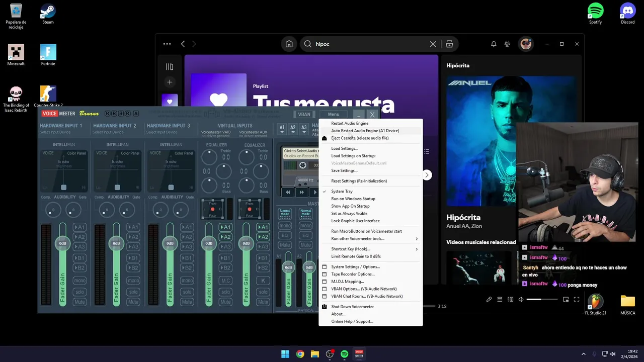Open the Spotify browse icon beside search
The width and height of the screenshot is (644, 362).
449,44
